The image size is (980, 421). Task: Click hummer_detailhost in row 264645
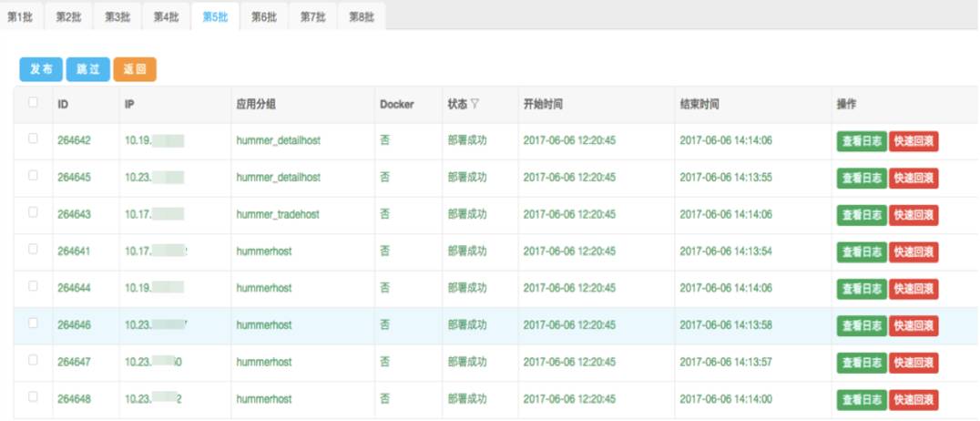pyautogui.click(x=278, y=178)
